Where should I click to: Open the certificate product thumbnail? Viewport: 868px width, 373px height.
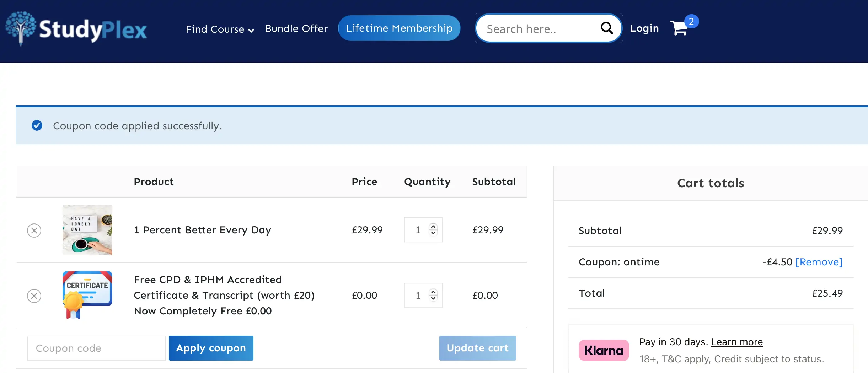click(87, 295)
